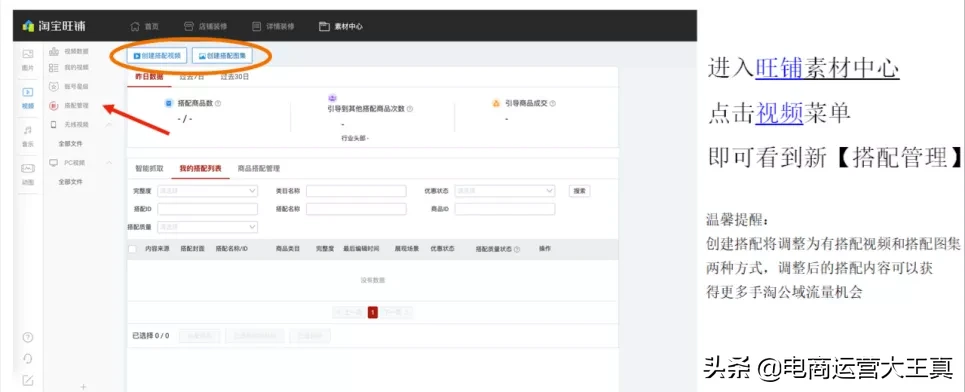Click the orange 引导商品成交 icon

coord(496,103)
